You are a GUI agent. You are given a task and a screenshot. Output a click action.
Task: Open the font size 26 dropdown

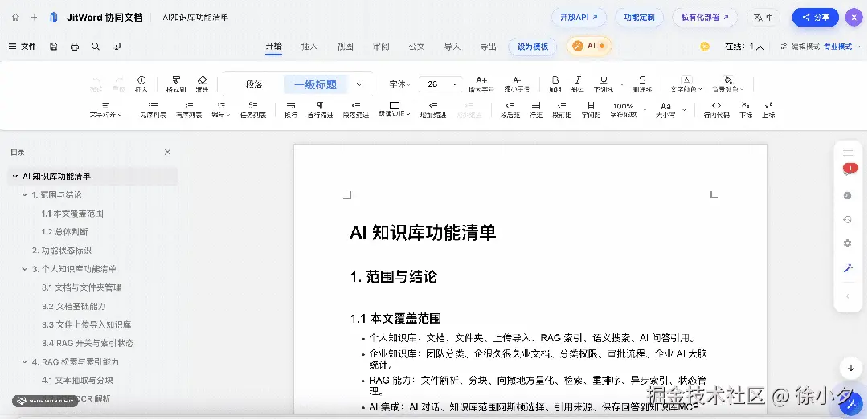440,84
